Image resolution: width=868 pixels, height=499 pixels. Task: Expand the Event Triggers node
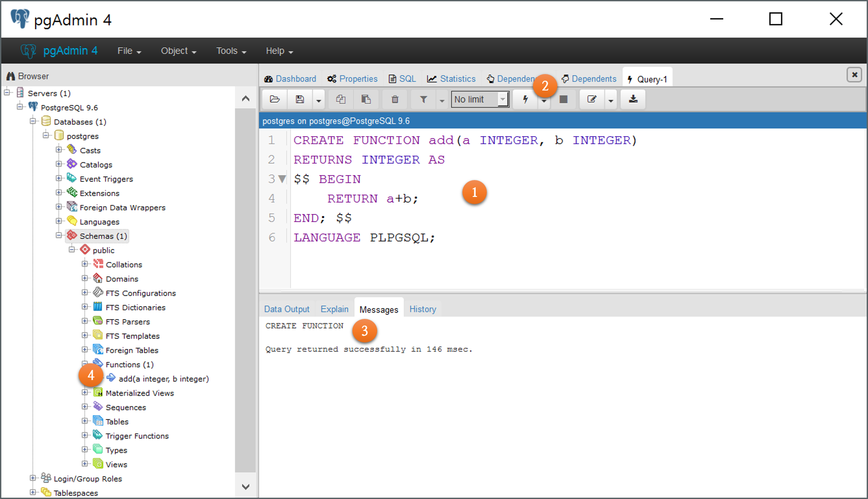(59, 178)
